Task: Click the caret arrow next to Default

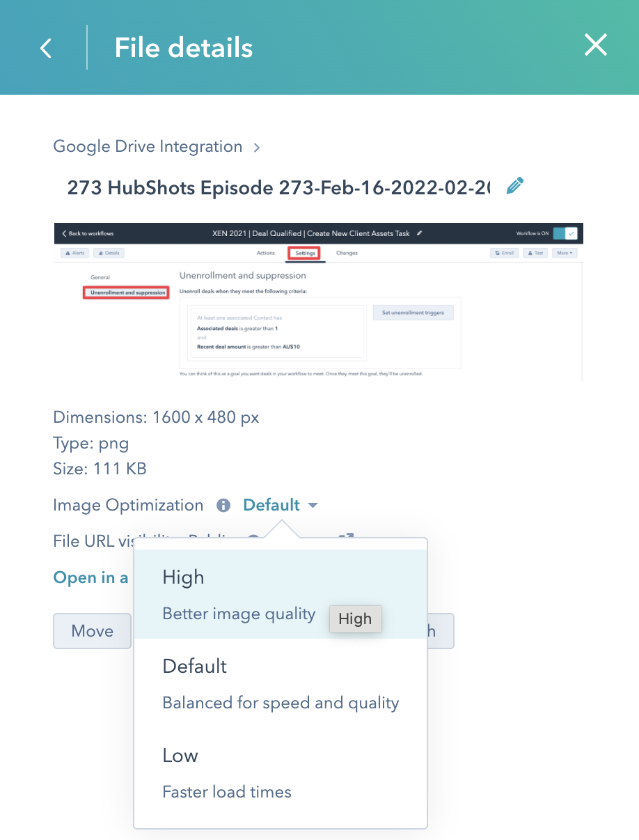Action: (313, 506)
